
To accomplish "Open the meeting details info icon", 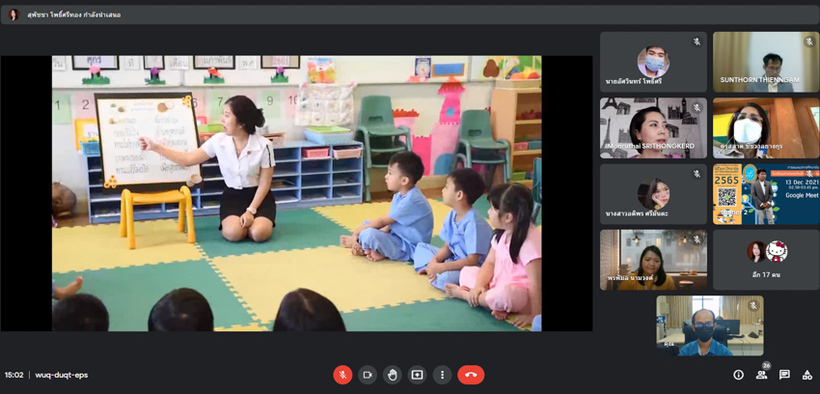I will pos(738,375).
